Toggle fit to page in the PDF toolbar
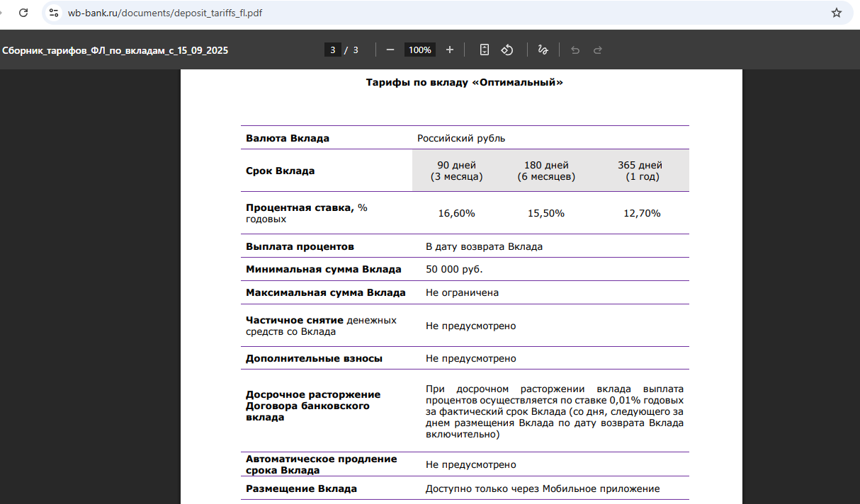Viewport: 860px width, 504px height. tap(485, 50)
